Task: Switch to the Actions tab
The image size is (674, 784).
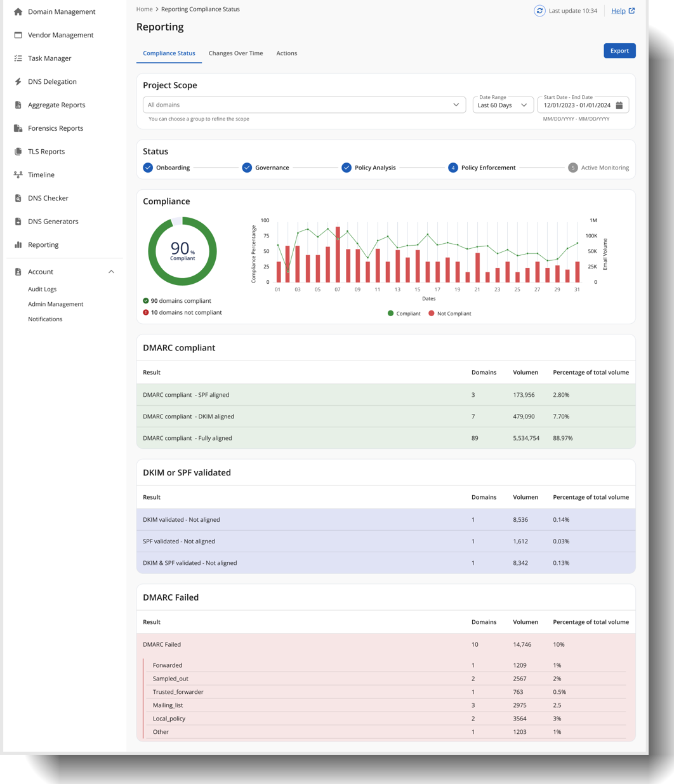Action: 286,53
